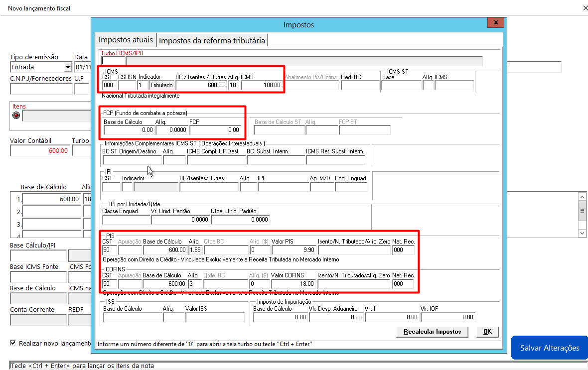Click the FCP value field
Screen dimensions: 588x370
[215, 130]
